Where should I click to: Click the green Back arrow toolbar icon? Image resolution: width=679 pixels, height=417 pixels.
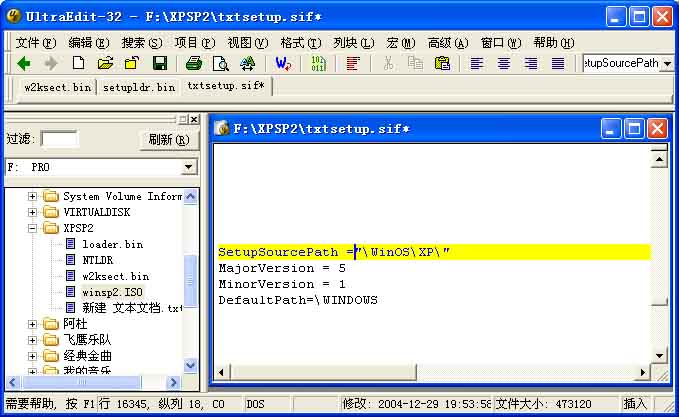click(x=24, y=64)
